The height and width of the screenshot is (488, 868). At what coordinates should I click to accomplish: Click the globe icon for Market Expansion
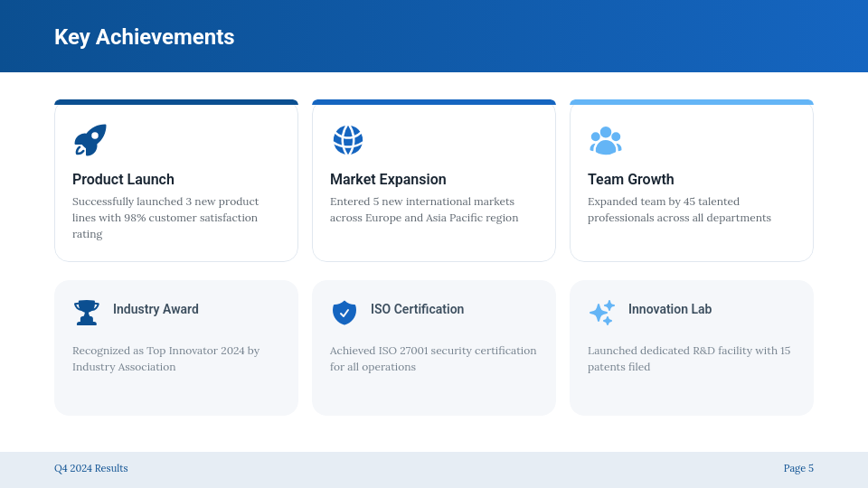(347, 140)
